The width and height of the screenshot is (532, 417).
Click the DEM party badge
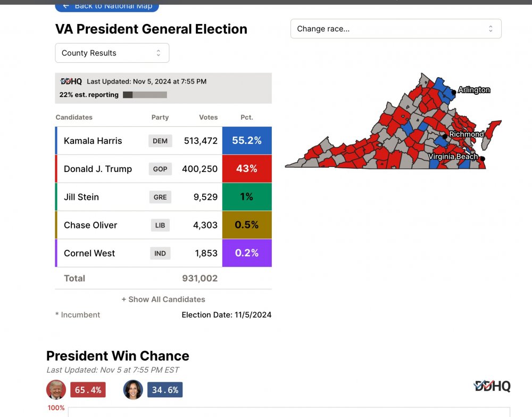point(160,141)
